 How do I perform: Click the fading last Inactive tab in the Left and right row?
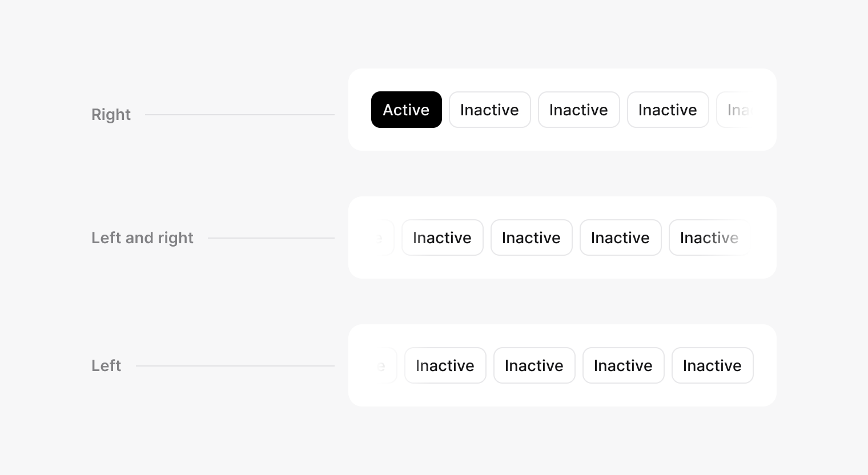pyautogui.click(x=709, y=237)
